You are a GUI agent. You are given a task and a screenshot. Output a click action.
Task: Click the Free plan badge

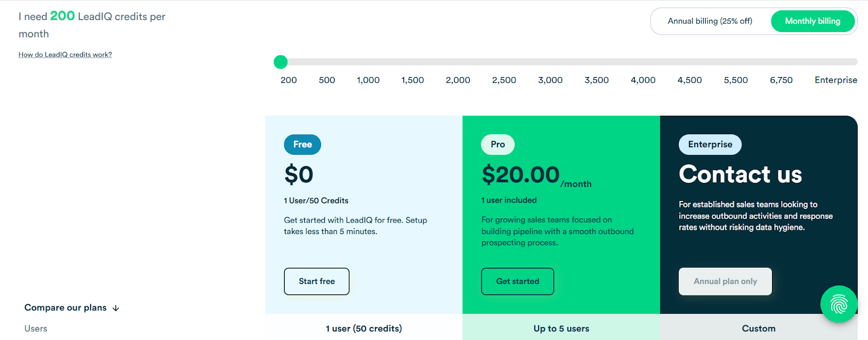click(x=302, y=144)
